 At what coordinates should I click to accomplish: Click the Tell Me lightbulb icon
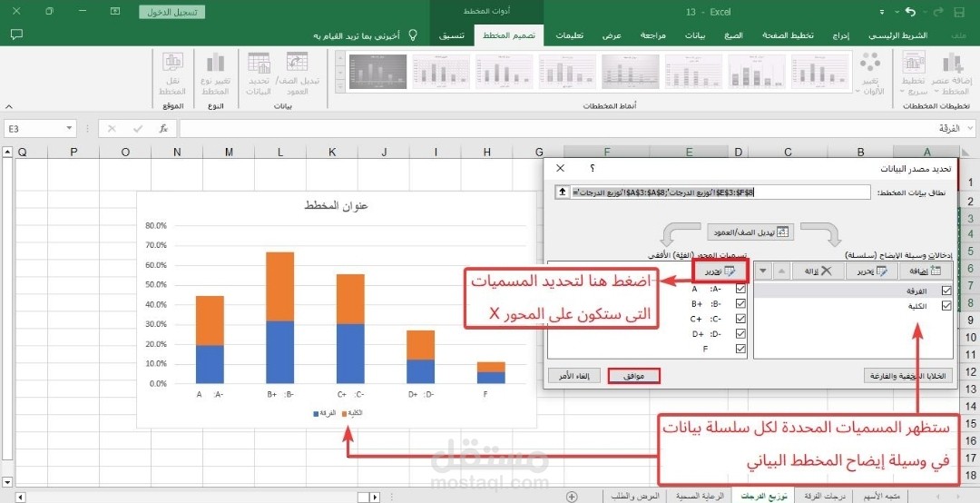[413, 35]
